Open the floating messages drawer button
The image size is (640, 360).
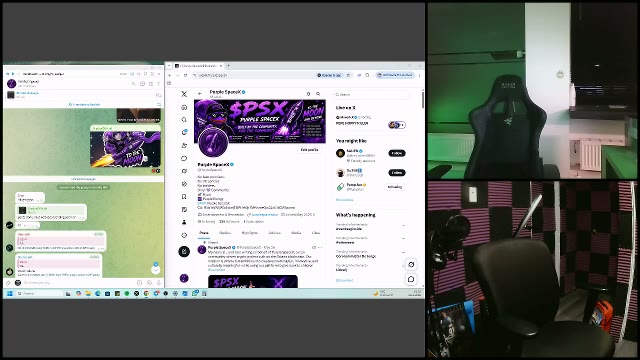click(x=411, y=279)
